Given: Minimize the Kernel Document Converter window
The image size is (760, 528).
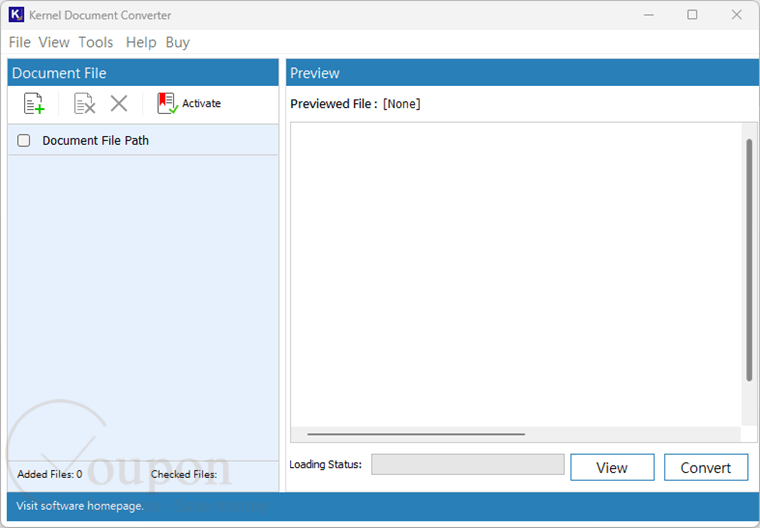Looking at the screenshot, I should [649, 15].
